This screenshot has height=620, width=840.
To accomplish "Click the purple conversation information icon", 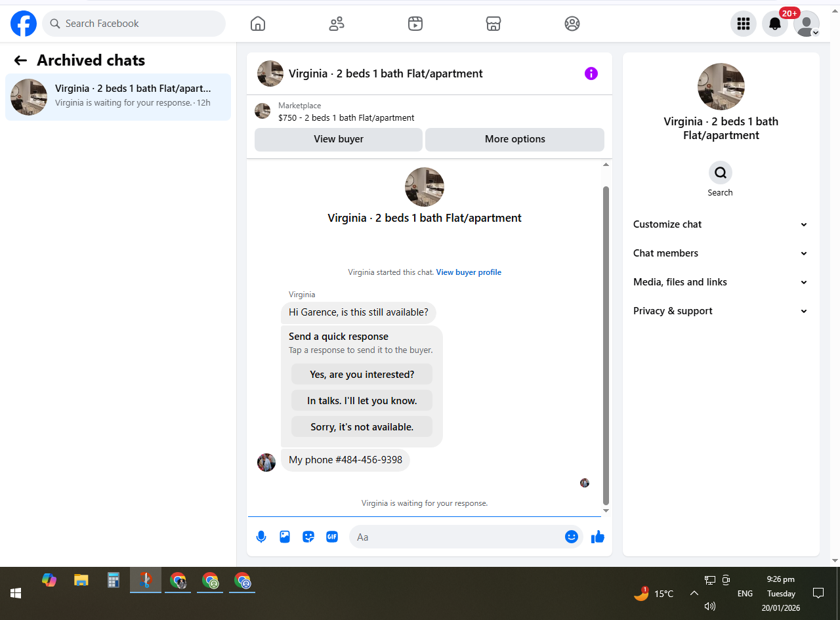I will tap(591, 73).
